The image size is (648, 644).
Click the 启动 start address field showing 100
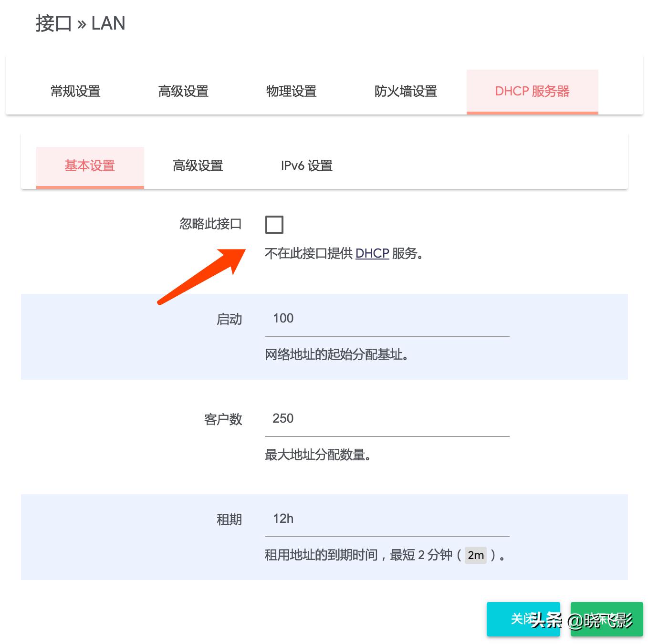coord(387,318)
